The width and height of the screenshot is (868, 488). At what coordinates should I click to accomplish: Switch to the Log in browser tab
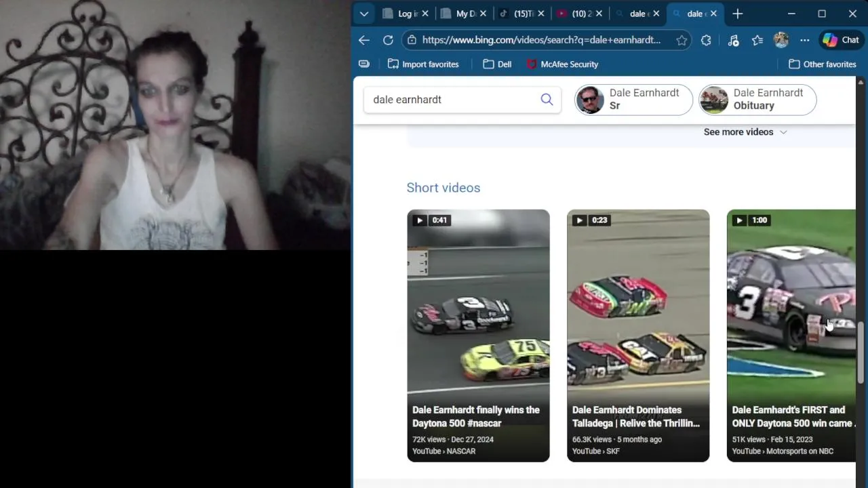pos(406,14)
